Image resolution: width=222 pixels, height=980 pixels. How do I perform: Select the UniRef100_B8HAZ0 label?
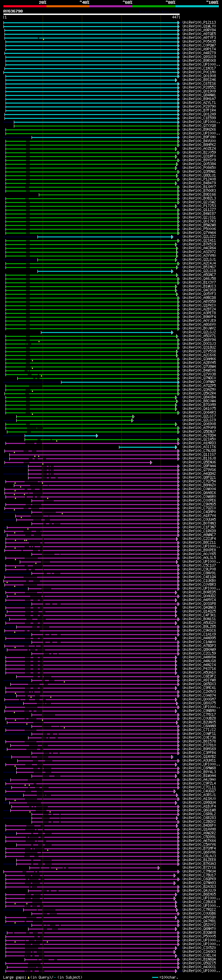[199, 485]
